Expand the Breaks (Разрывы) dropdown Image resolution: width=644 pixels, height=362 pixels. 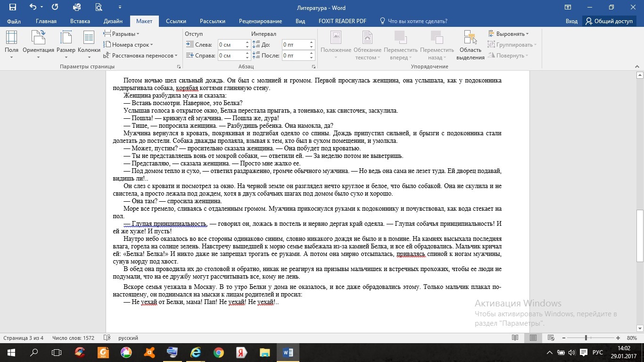pos(122,34)
